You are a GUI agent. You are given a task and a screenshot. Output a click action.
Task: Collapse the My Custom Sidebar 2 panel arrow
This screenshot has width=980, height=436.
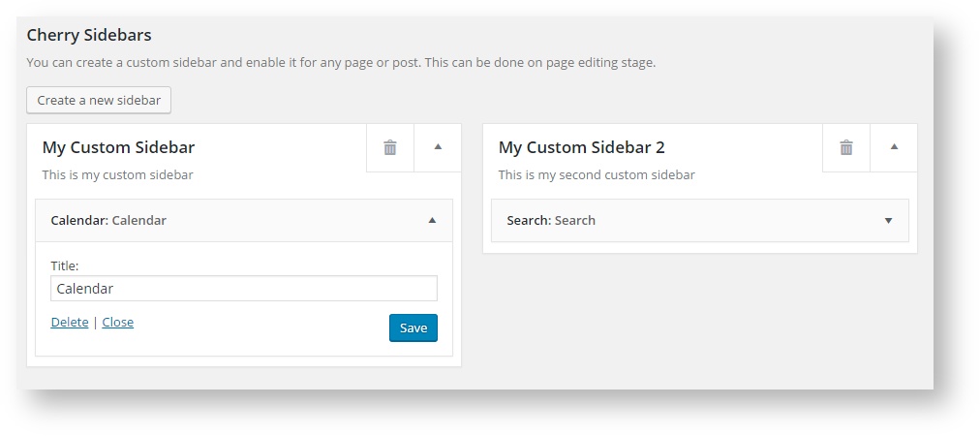click(894, 147)
